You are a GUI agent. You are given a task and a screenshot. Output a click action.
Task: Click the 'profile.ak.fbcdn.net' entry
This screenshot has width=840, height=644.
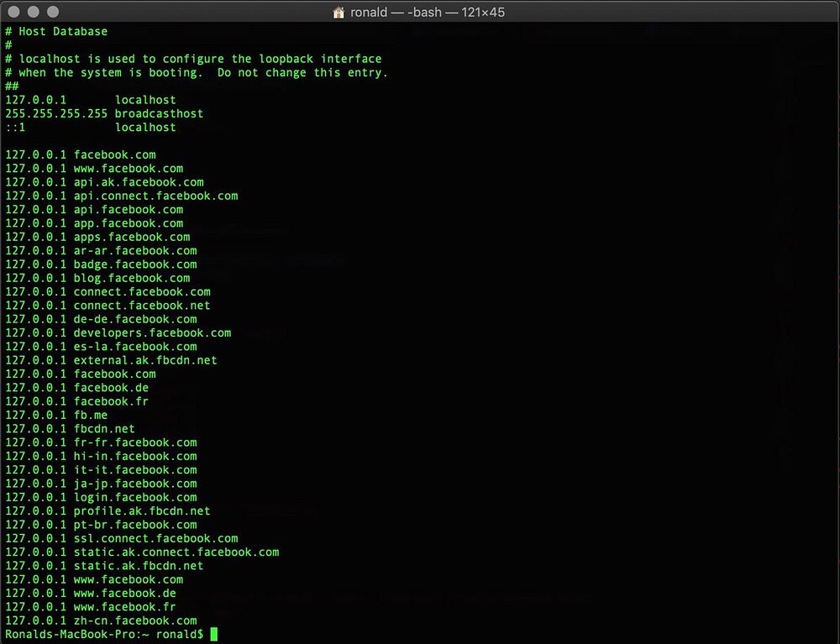click(x=142, y=511)
